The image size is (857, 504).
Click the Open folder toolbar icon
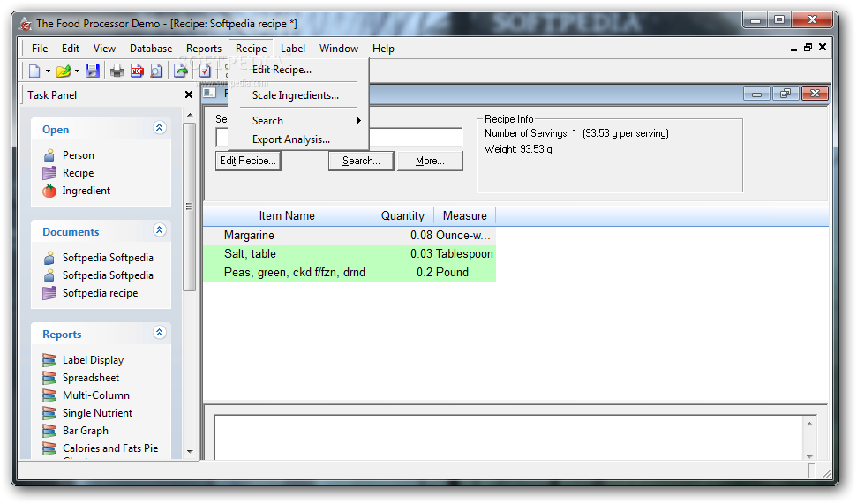click(x=64, y=71)
